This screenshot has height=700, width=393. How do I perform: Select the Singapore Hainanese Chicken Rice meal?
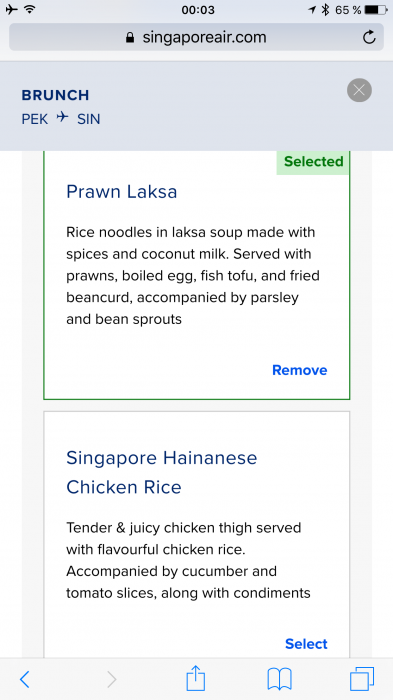point(306,644)
